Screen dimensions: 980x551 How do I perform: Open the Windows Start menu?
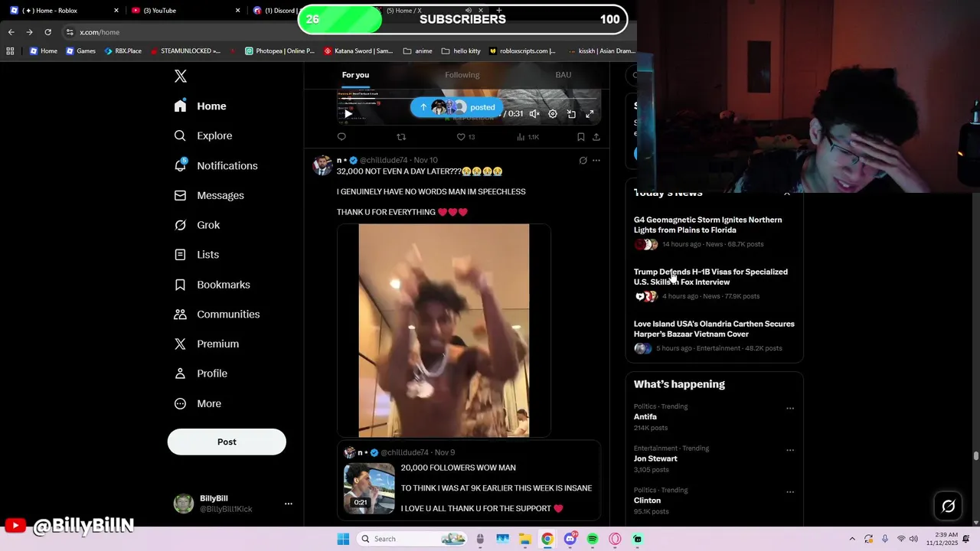point(343,539)
